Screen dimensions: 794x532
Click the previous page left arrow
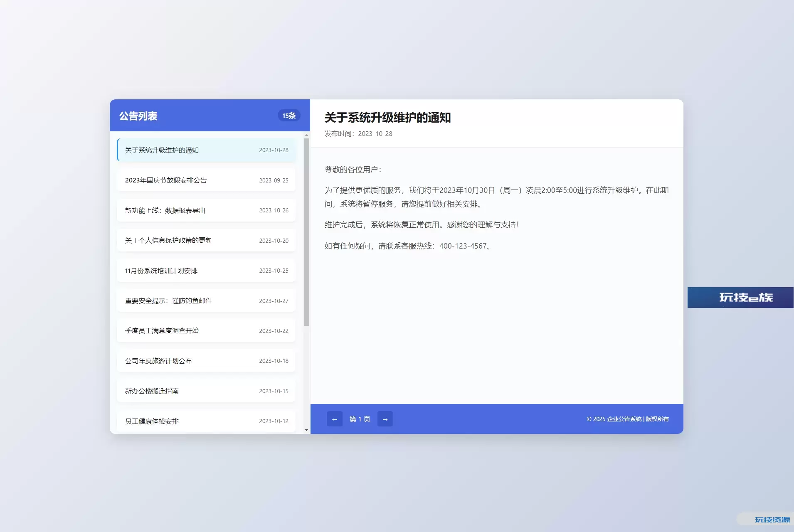335,419
